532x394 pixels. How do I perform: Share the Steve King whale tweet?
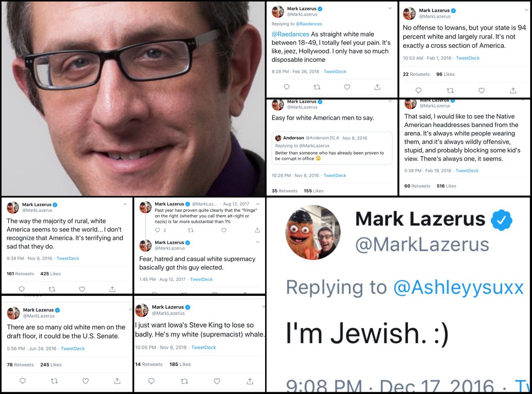tap(250, 381)
